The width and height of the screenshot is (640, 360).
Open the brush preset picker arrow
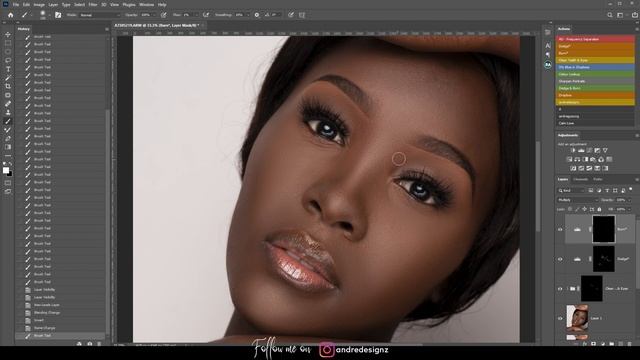click(x=49, y=15)
